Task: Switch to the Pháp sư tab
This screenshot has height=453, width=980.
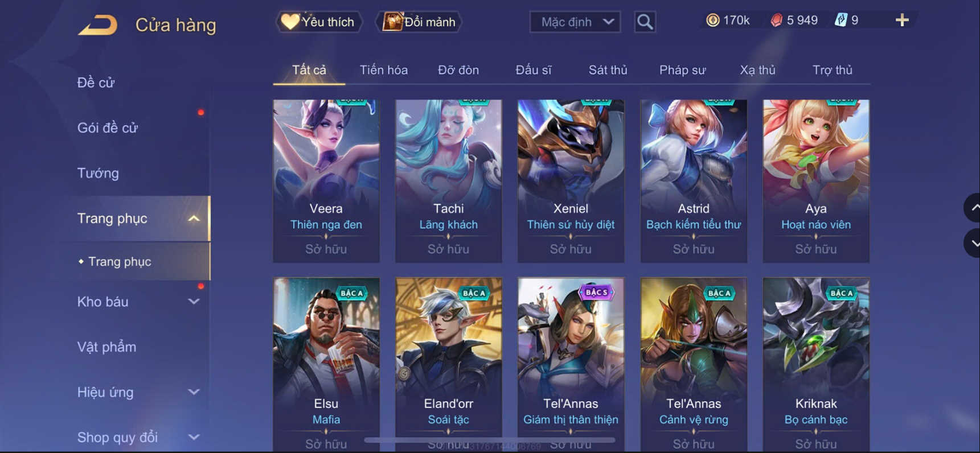Action: tap(682, 70)
